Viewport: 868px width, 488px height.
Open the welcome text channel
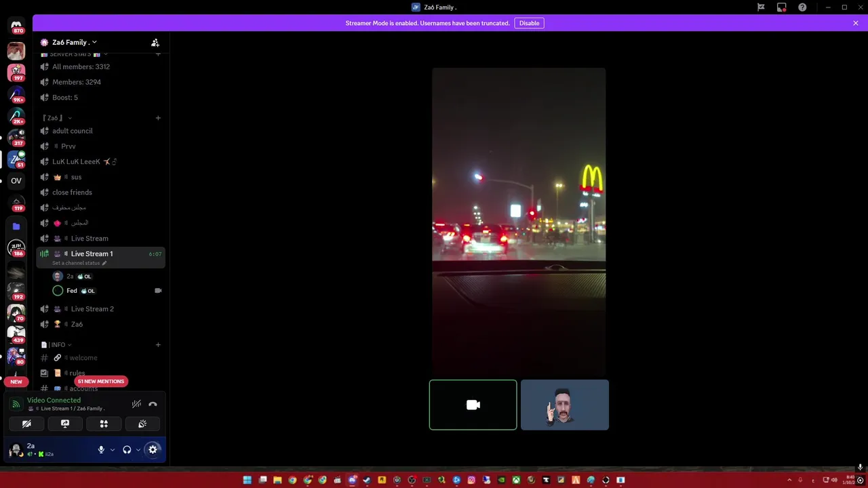[x=100, y=358]
